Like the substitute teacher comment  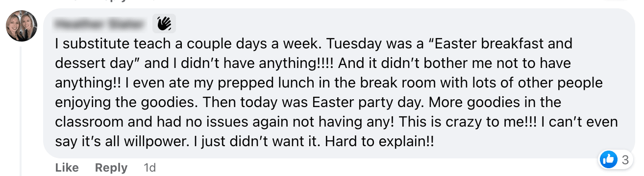[67, 168]
